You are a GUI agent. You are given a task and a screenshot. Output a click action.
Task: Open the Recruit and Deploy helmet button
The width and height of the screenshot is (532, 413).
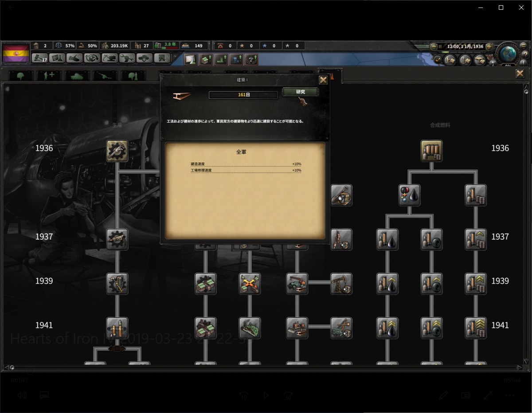point(145,58)
